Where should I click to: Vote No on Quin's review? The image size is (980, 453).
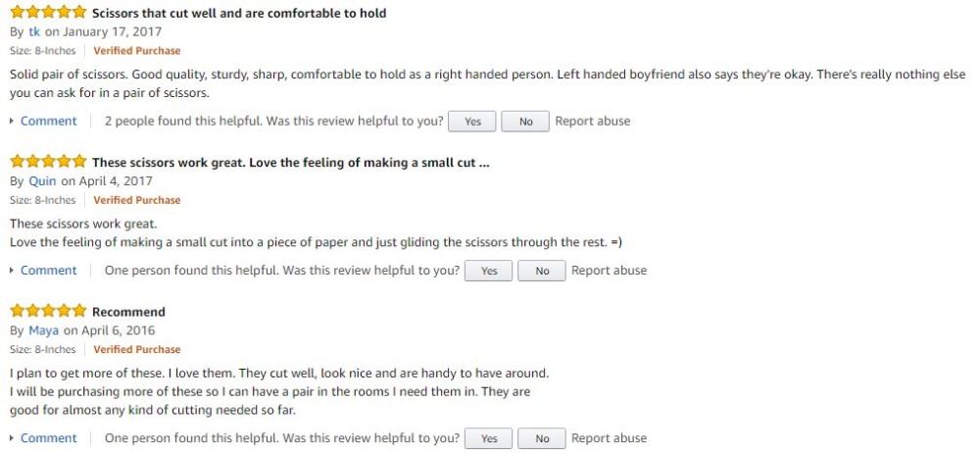542,271
